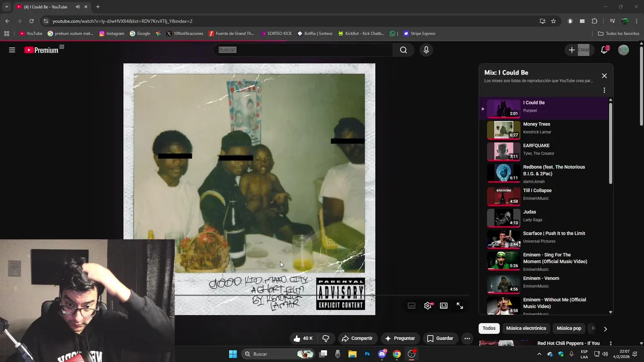Select the Todos filter chip
644x362 pixels.
[x=489, y=328]
